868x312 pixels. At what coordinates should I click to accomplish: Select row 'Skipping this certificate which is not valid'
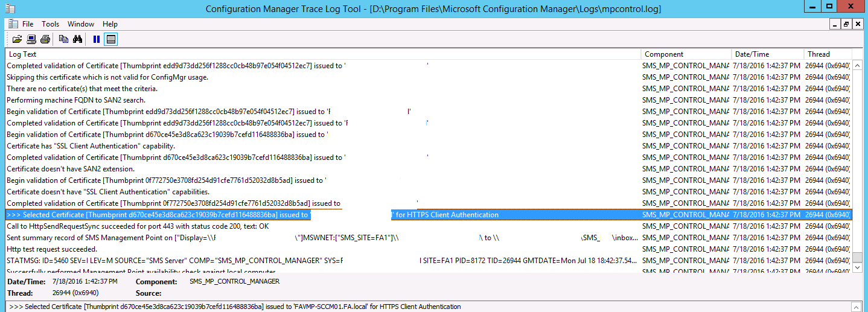point(429,77)
